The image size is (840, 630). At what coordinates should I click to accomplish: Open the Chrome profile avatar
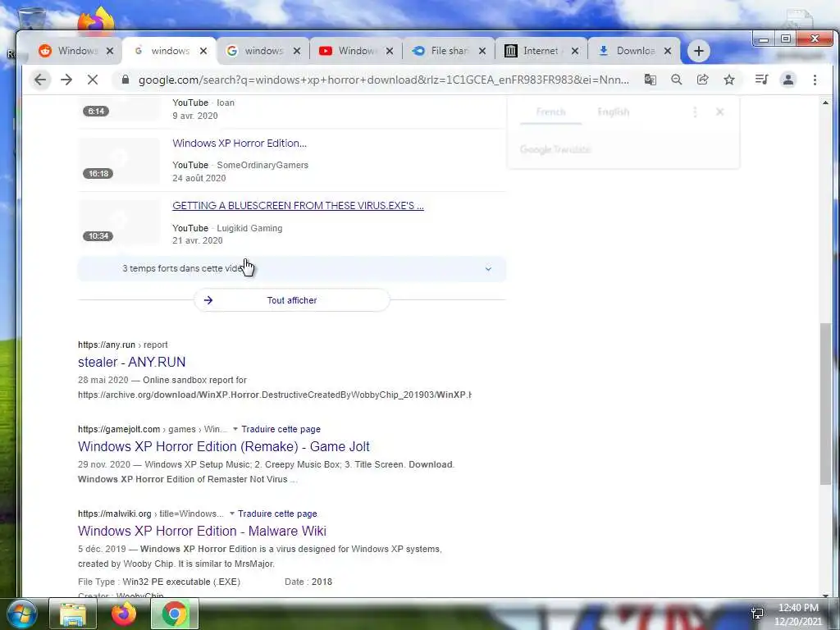click(788, 80)
